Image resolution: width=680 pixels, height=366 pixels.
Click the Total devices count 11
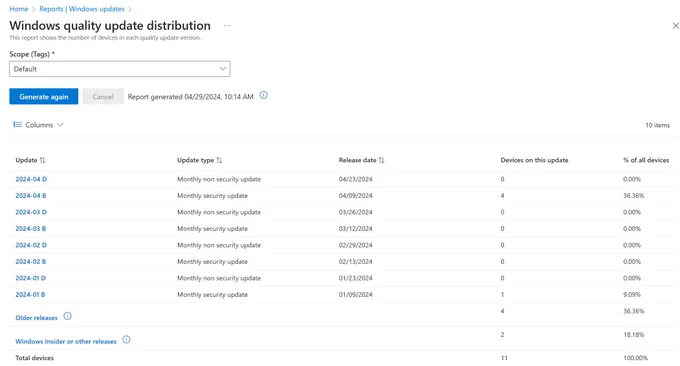(x=504, y=358)
